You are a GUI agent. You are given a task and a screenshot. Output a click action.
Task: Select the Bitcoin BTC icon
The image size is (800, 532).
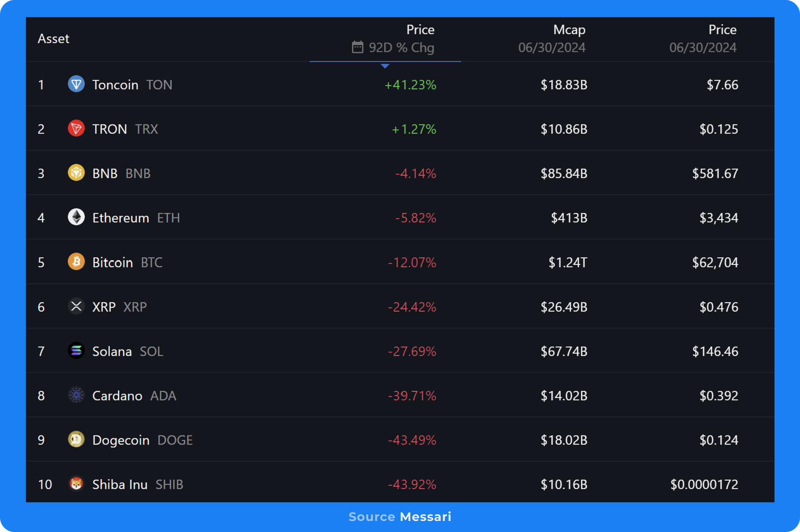pyautogui.click(x=76, y=262)
